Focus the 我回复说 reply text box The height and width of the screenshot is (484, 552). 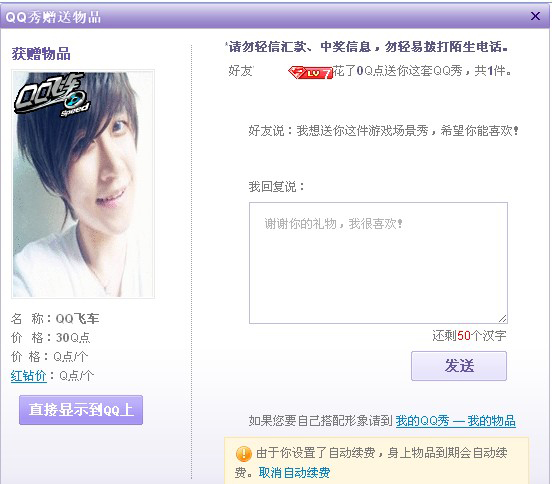[378, 263]
